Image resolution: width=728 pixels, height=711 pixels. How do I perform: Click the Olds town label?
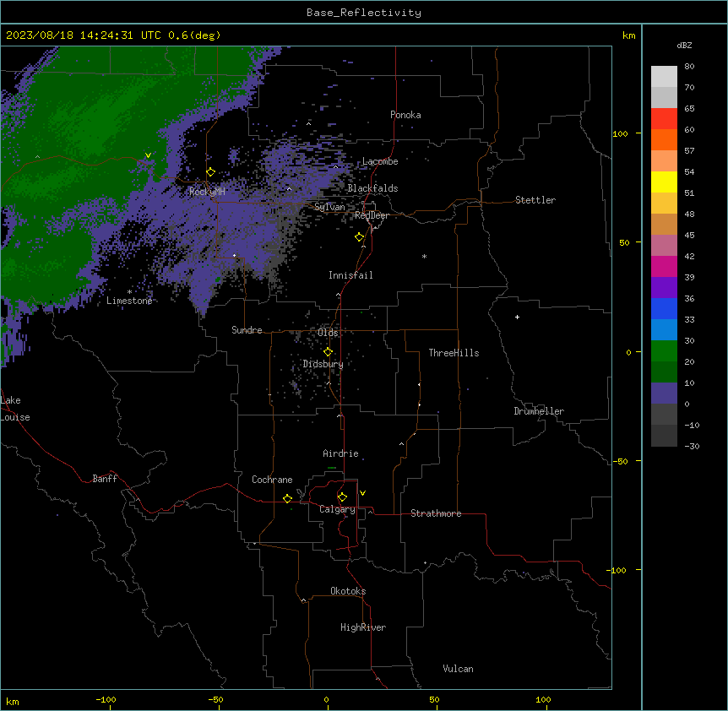[x=328, y=333]
